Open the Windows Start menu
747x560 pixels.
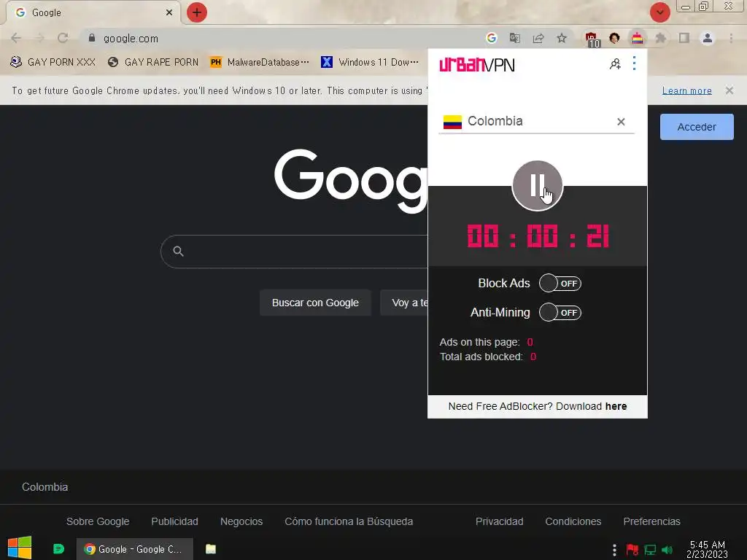[x=20, y=548]
